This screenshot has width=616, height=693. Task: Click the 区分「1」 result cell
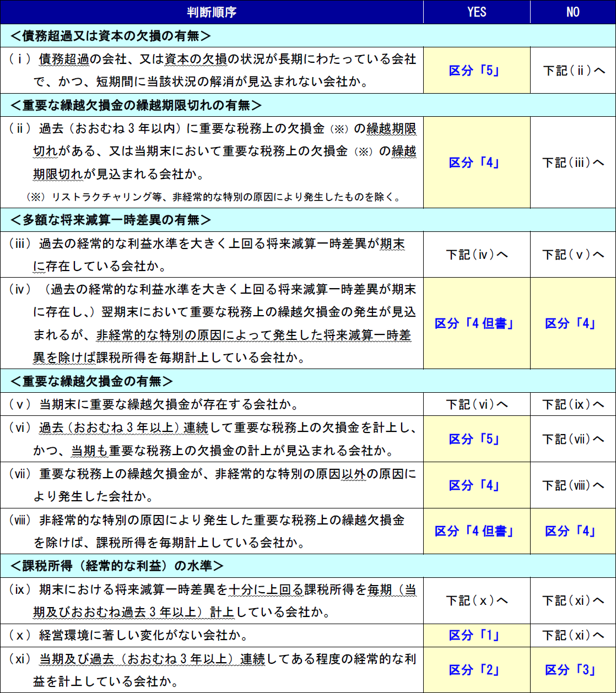pyautogui.click(x=474, y=635)
